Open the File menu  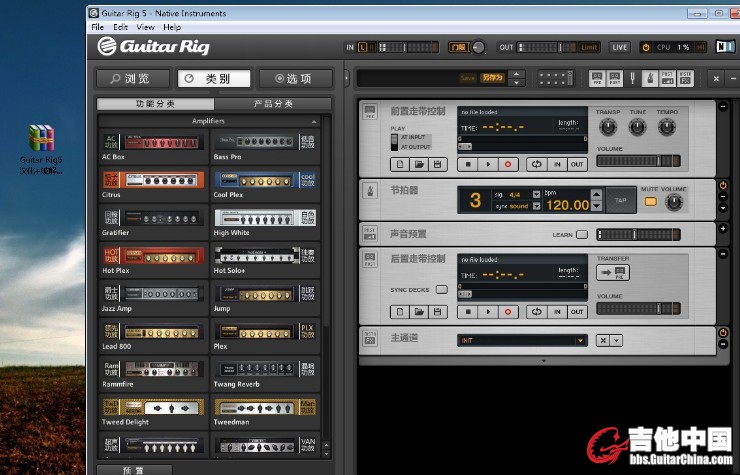97,27
